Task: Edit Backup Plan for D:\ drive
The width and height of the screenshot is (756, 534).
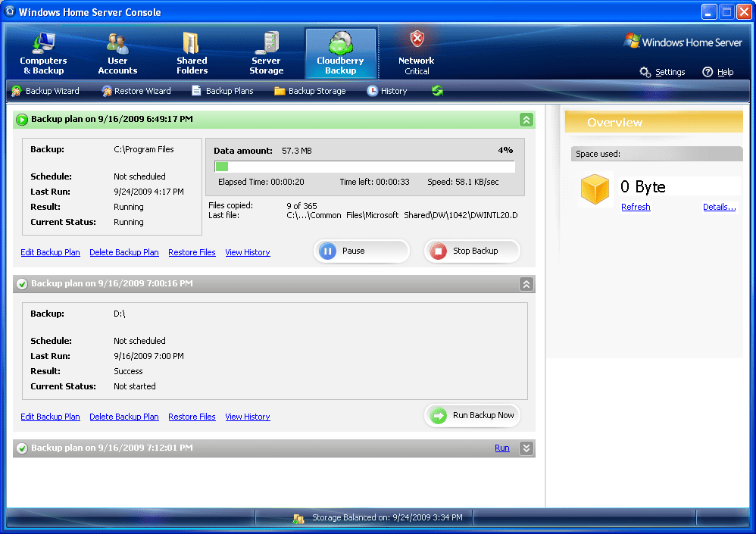Action: pos(50,417)
